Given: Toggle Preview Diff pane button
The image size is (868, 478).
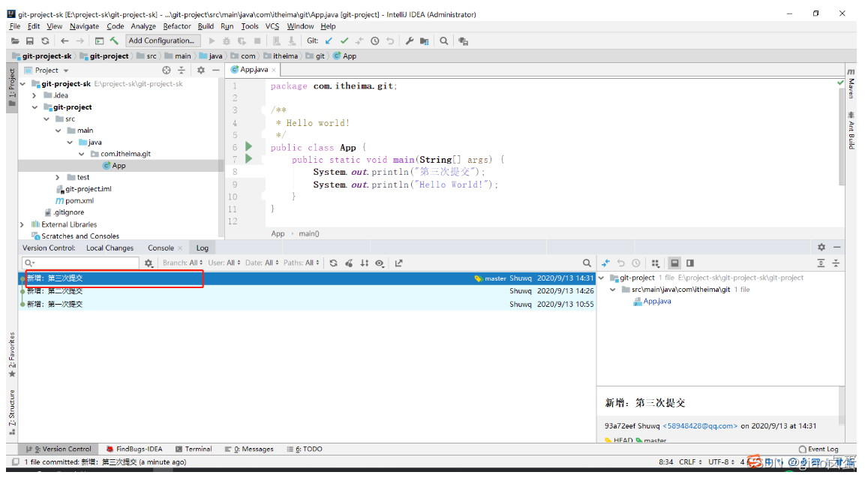Looking at the screenshot, I should (x=689, y=263).
